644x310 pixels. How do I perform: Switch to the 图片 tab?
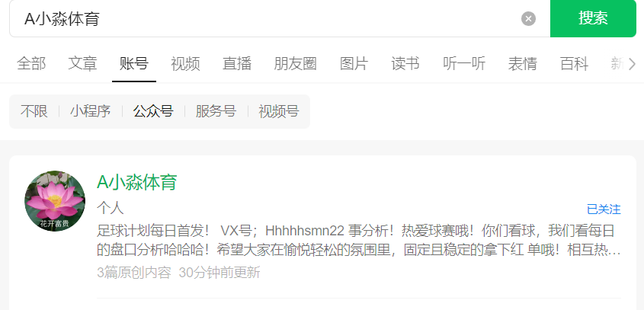click(354, 64)
